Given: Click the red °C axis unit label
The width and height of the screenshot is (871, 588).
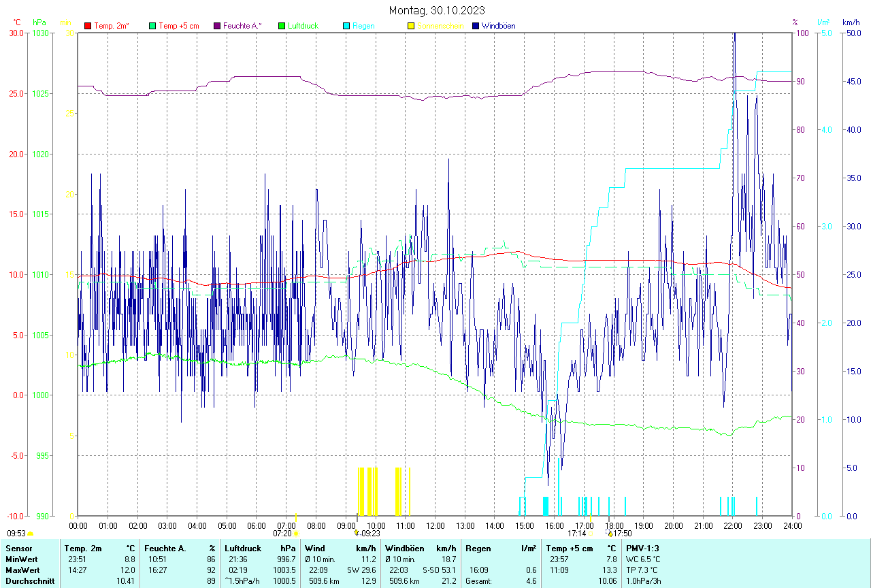Looking at the screenshot, I should (x=17, y=22).
